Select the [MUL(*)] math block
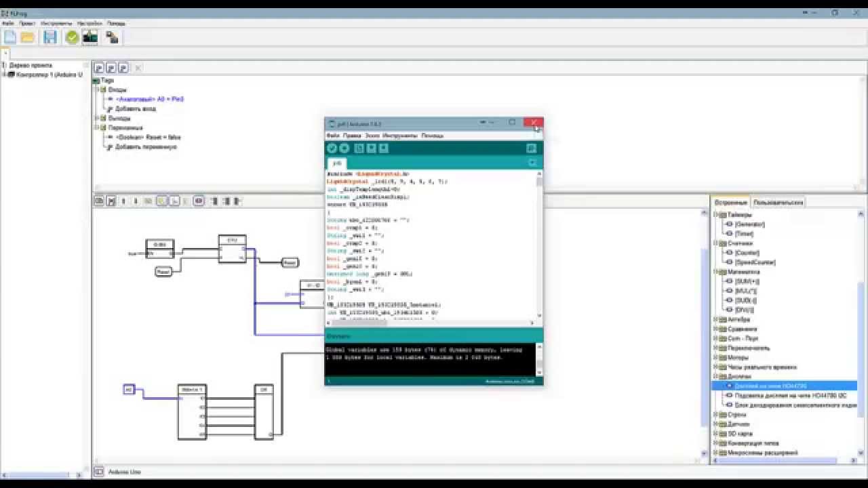868x488 pixels. click(746, 291)
